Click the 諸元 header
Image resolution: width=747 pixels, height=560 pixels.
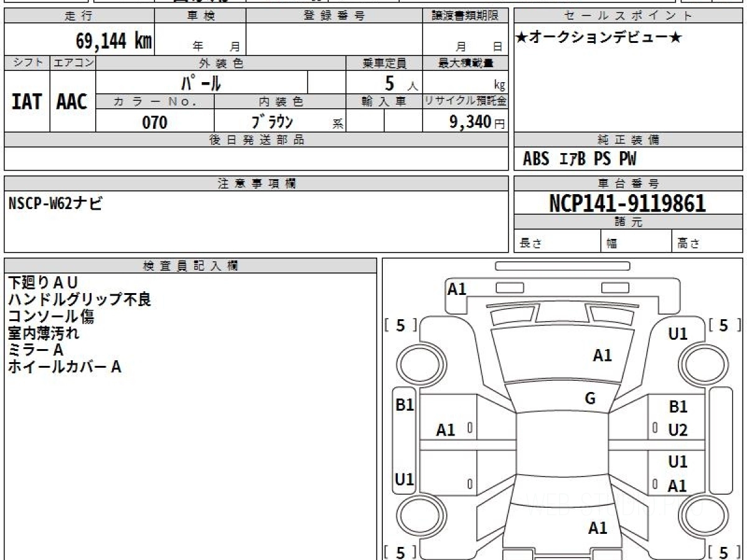point(629,222)
